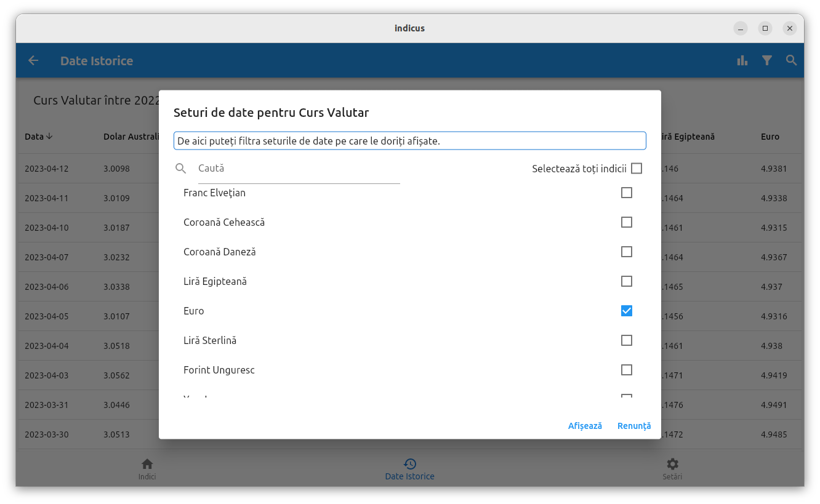The width and height of the screenshot is (820, 504).
Task: Click the magnifier icon beside Caută field
Action: click(x=180, y=168)
